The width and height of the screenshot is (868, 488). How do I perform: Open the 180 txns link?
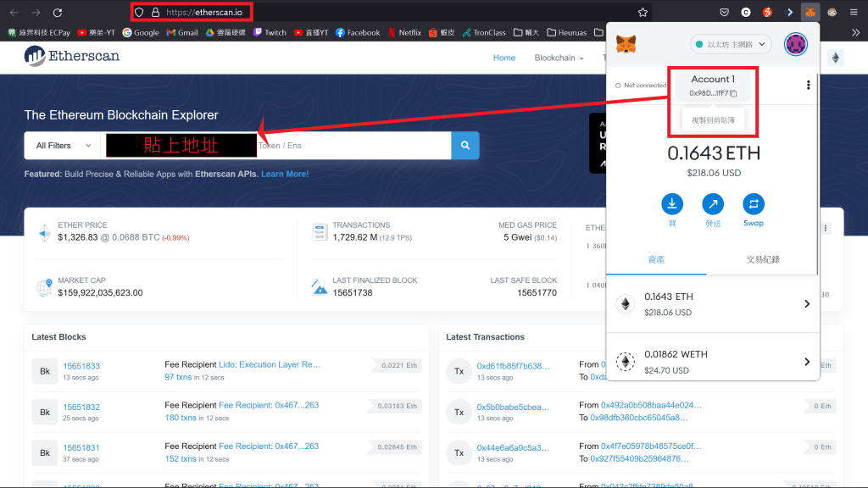click(x=181, y=418)
